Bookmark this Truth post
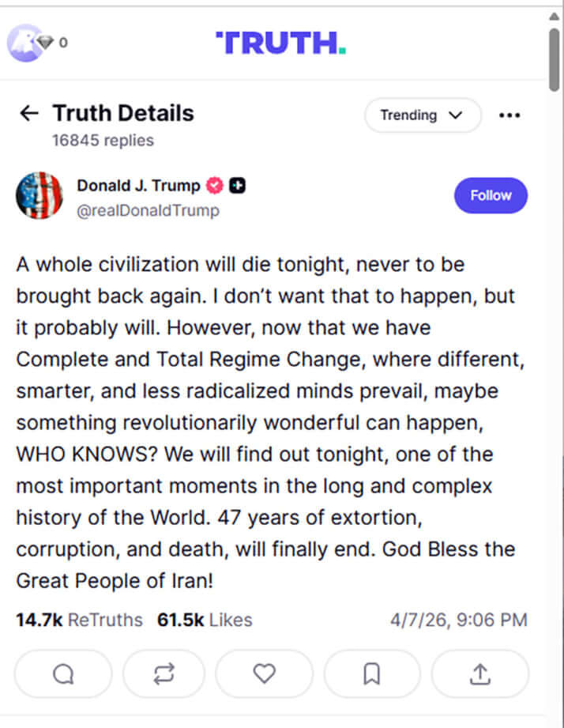 pyautogui.click(x=371, y=673)
